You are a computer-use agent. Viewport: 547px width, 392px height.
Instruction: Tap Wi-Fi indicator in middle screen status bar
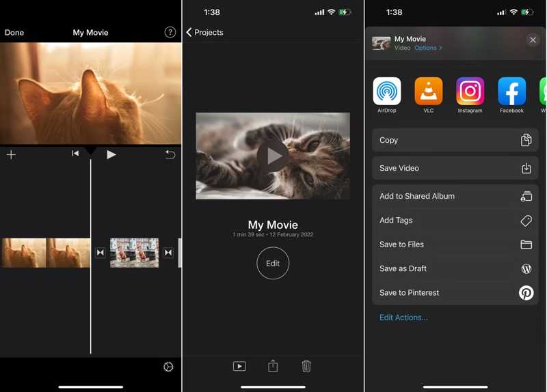[x=331, y=12]
